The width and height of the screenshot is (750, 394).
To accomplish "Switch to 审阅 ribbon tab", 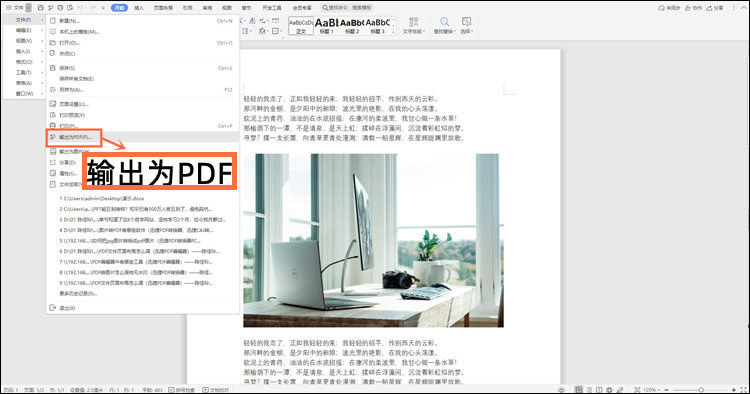I will point(207,8).
